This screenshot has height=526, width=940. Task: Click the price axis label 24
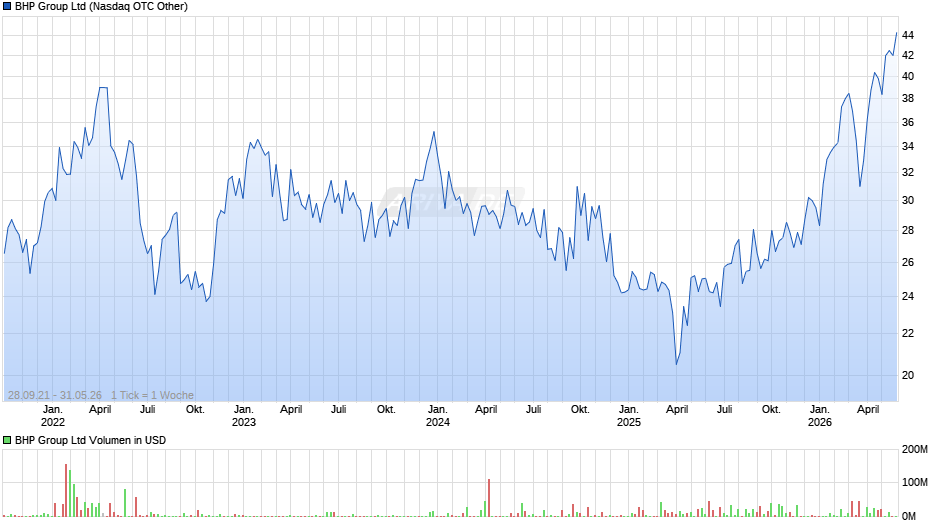908,296
